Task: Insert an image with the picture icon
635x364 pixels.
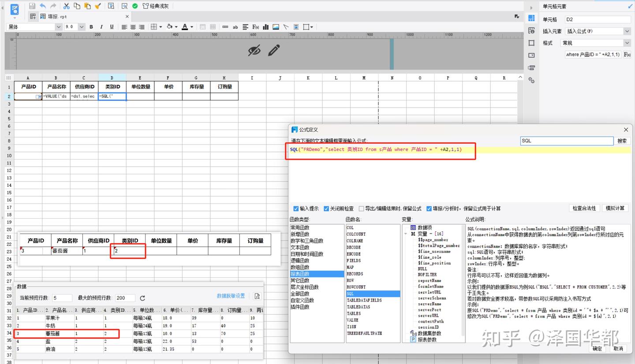Action: pyautogui.click(x=276, y=27)
